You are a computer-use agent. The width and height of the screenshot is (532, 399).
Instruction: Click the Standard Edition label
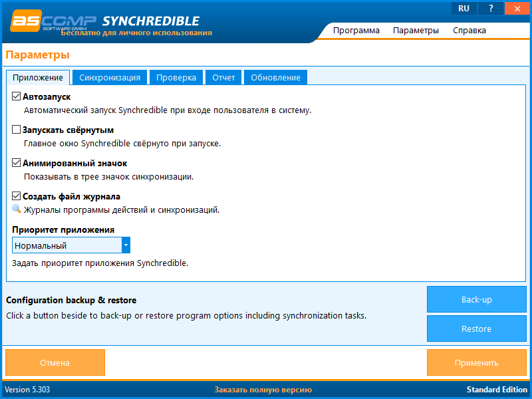[x=497, y=390]
